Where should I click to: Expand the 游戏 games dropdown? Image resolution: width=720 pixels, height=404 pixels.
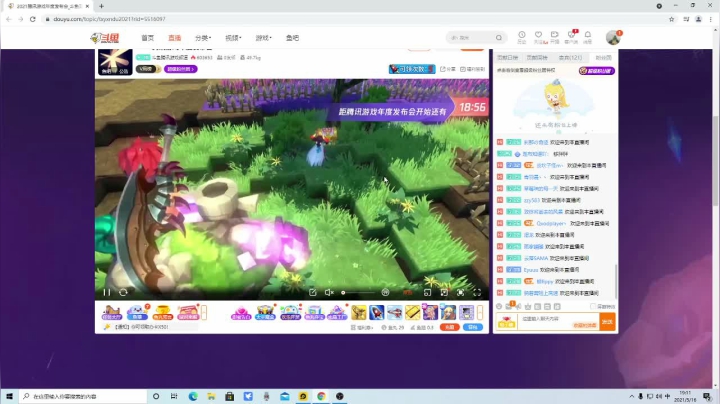[264, 38]
